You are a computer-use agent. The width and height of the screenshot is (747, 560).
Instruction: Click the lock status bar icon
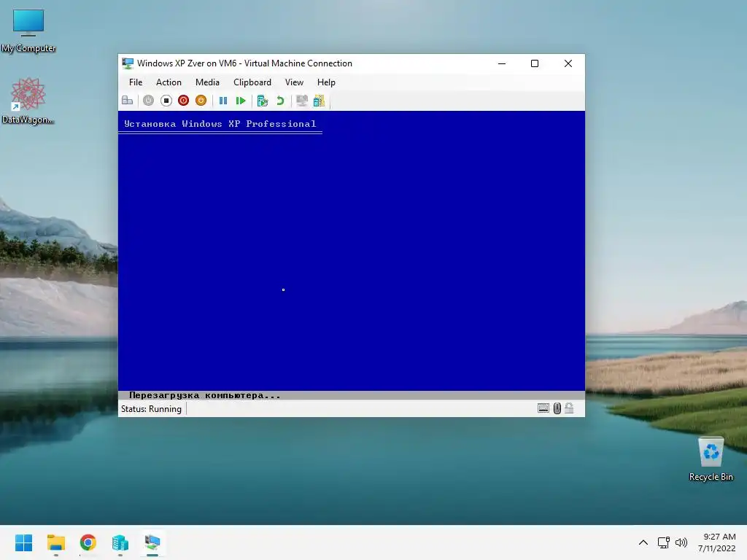569,408
